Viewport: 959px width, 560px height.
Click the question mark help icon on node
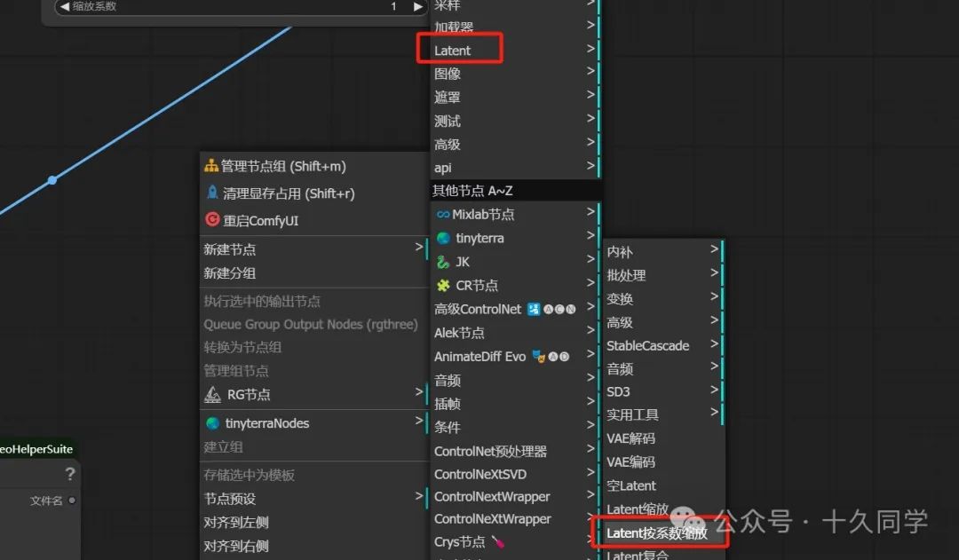pos(70,474)
